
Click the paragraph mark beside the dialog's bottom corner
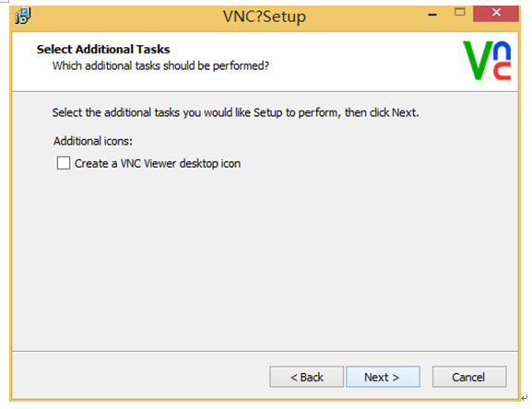525,397
